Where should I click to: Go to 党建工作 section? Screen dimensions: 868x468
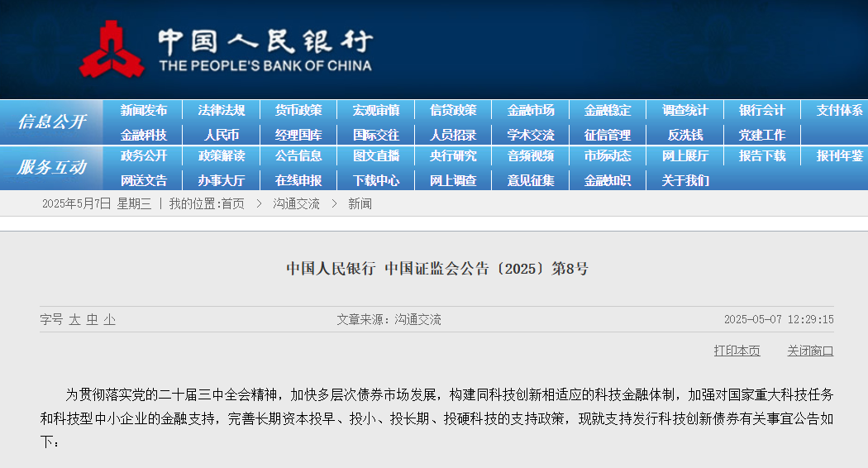pos(761,135)
